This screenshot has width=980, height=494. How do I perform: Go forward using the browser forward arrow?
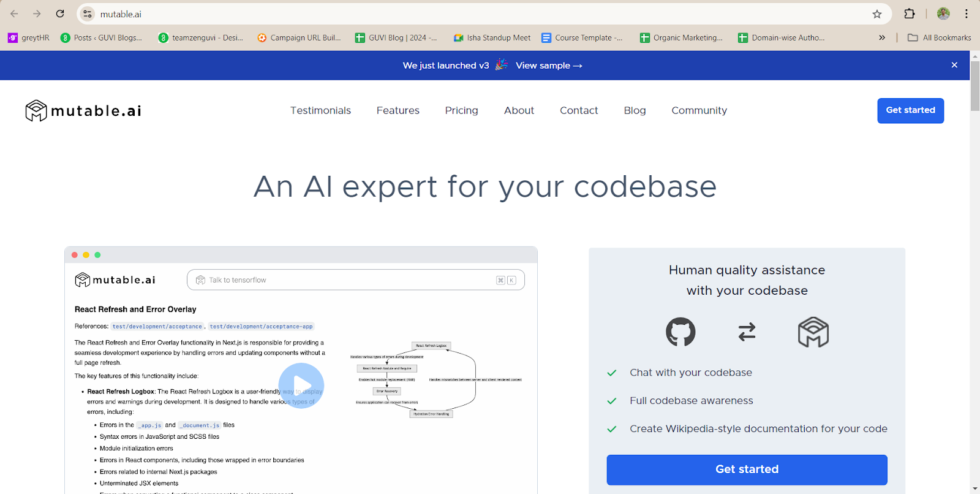pyautogui.click(x=37, y=13)
